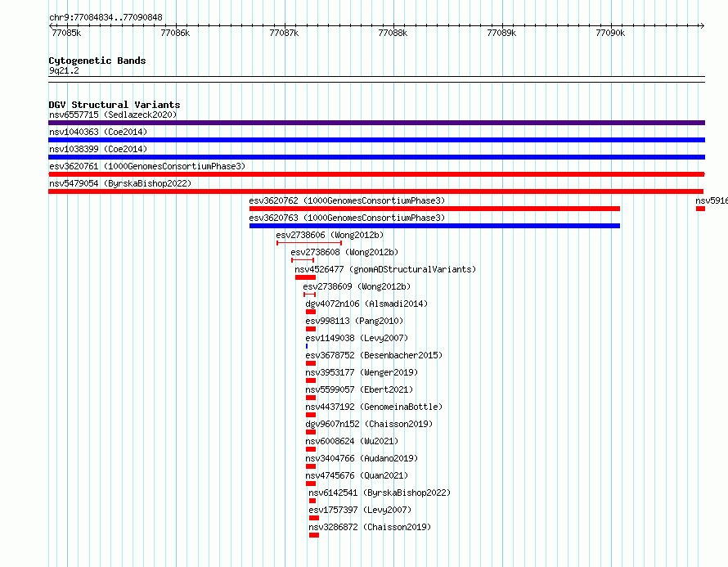The height and width of the screenshot is (567, 728).
Task: Select the 9q21.2 band label
Action: point(64,70)
